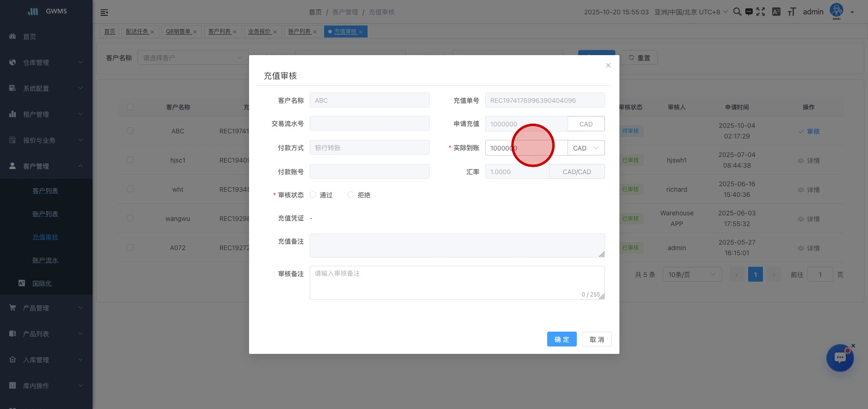
Task: Click the 实际到账 amount input field
Action: (526, 148)
